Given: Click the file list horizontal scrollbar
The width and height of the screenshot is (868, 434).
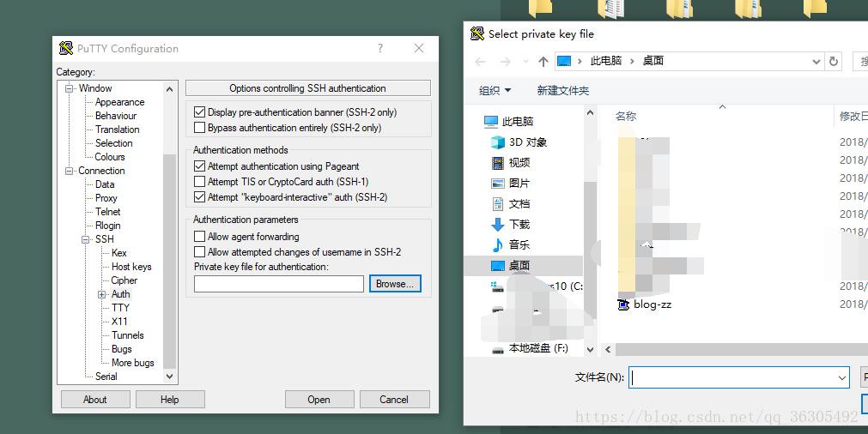Looking at the screenshot, I should click(741, 349).
